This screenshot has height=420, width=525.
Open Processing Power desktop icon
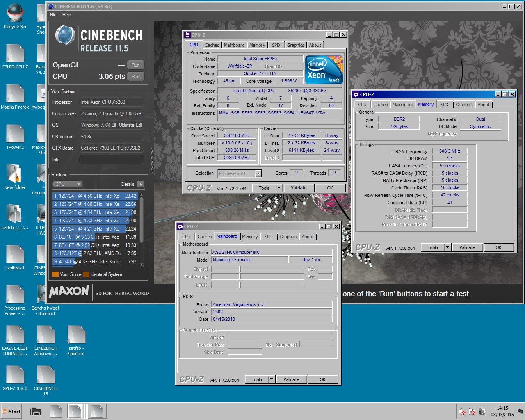coord(15,300)
